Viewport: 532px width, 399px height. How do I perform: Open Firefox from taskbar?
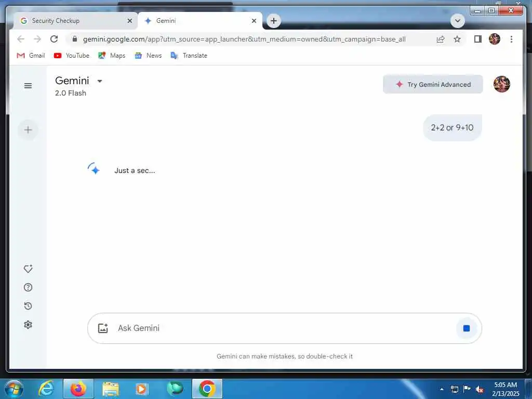pos(78,389)
